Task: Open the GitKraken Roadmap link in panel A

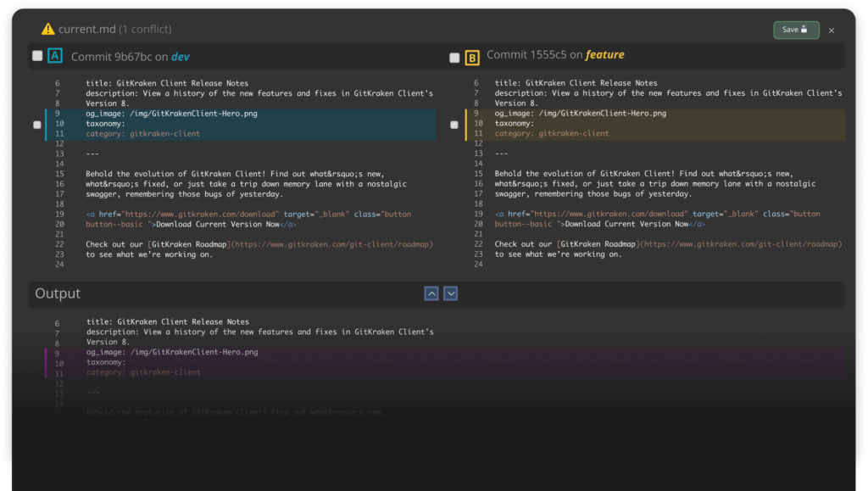Action: 188,243
